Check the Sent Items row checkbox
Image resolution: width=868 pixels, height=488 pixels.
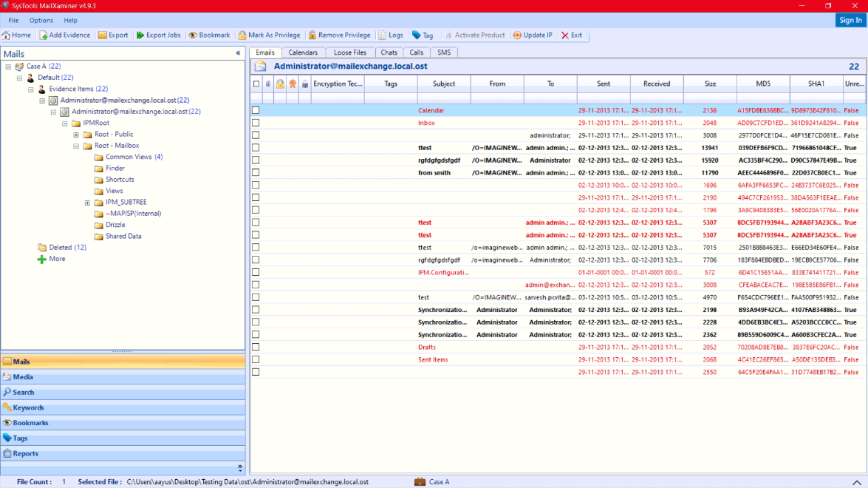tap(256, 359)
